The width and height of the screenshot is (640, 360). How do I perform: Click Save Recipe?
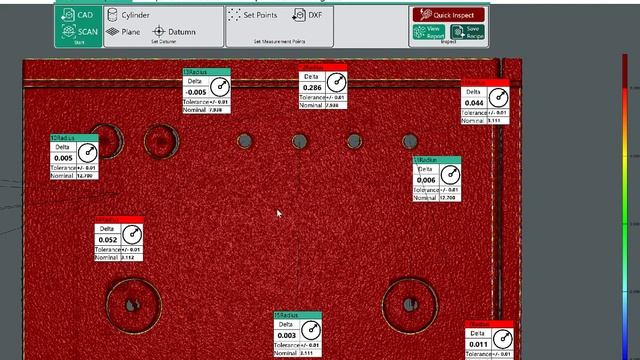467,32
